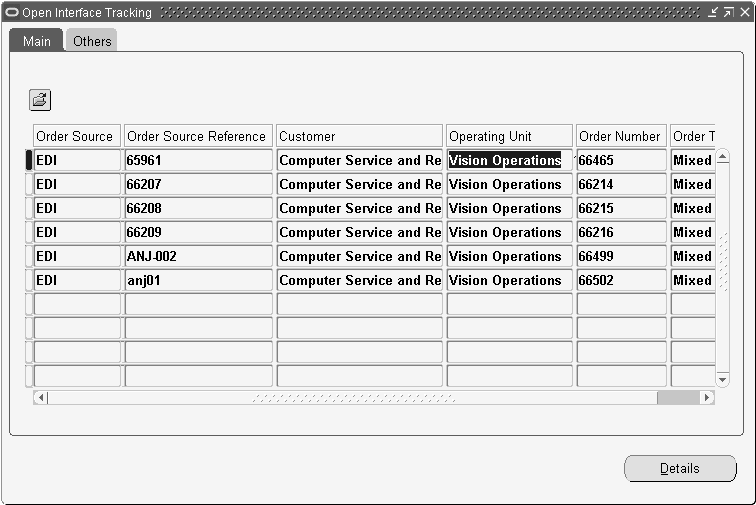Viewport: 756px width, 505px height.
Task: Click Mixed Order Type cell in row 66465
Action: (x=693, y=160)
